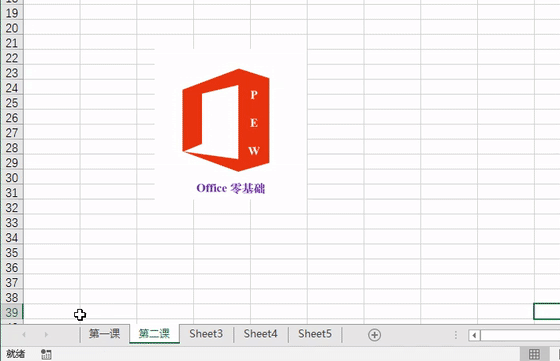This screenshot has height=361, width=560.
Task: Switch to Sheet4 tab
Action: [x=260, y=334]
